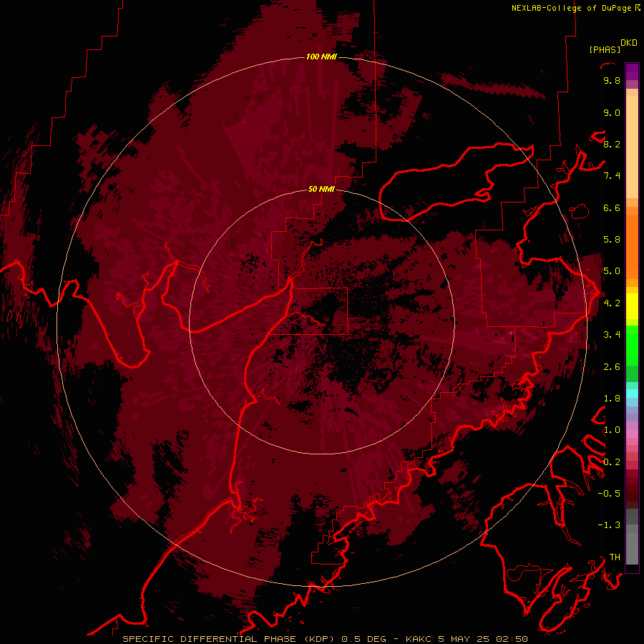
Task: Click the 1.8 legend value
Action: pyautogui.click(x=612, y=399)
